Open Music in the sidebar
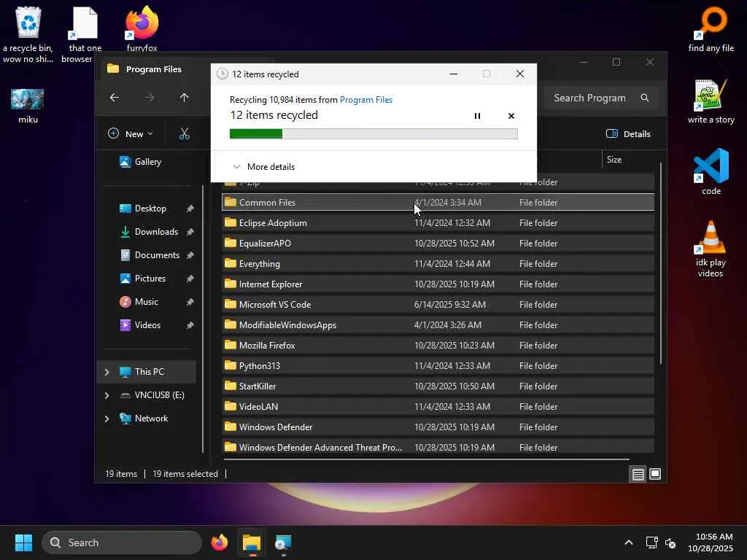747x560 pixels. pos(146,302)
